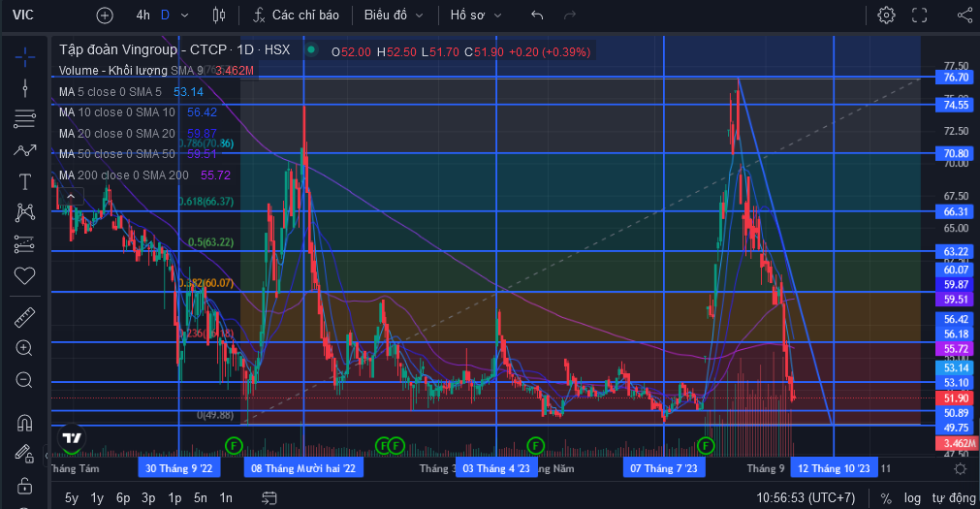Select the Text annotation tool
Viewport: 980px width, 509px height.
click(25, 181)
